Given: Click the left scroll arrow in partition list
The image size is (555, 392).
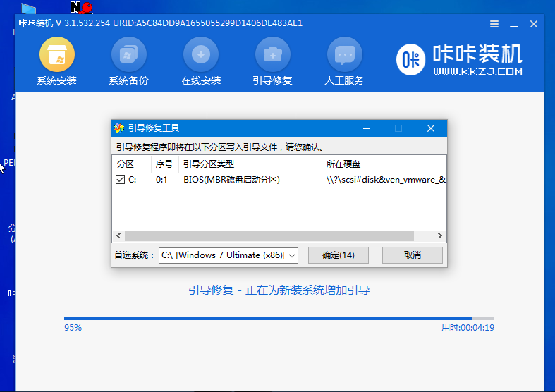Looking at the screenshot, I should (x=118, y=235).
